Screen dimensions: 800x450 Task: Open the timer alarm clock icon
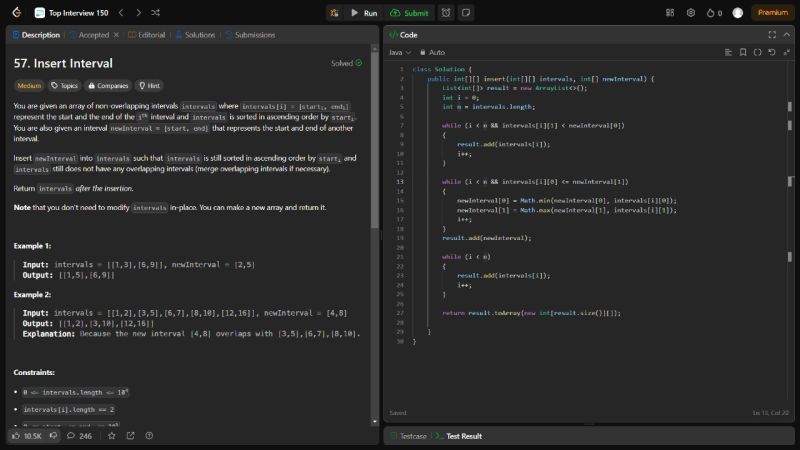446,13
